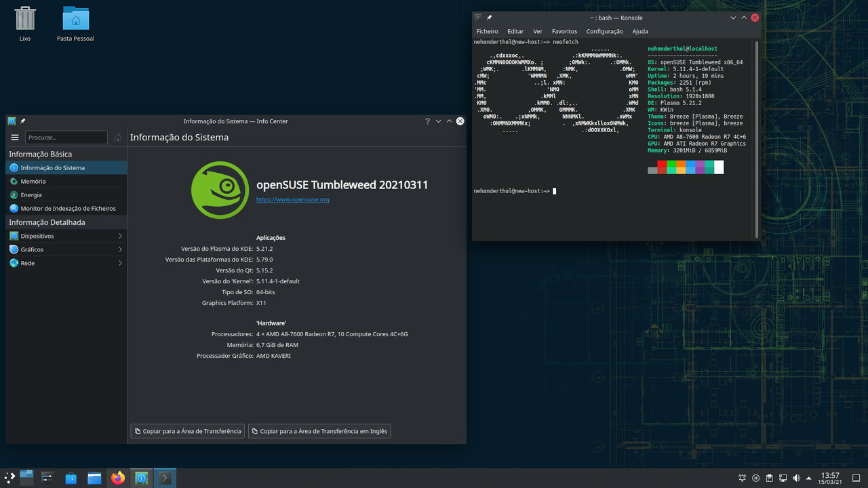Open the Lixo trash icon on desktop
868x488 pixels.
click(x=25, y=24)
